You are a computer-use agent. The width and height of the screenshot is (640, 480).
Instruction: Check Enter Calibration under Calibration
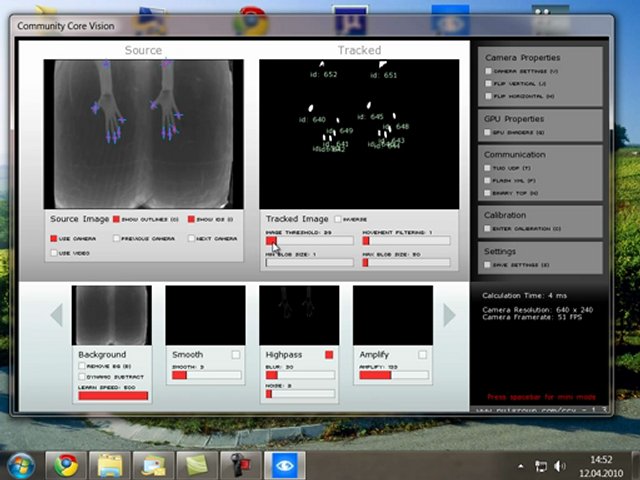487,229
